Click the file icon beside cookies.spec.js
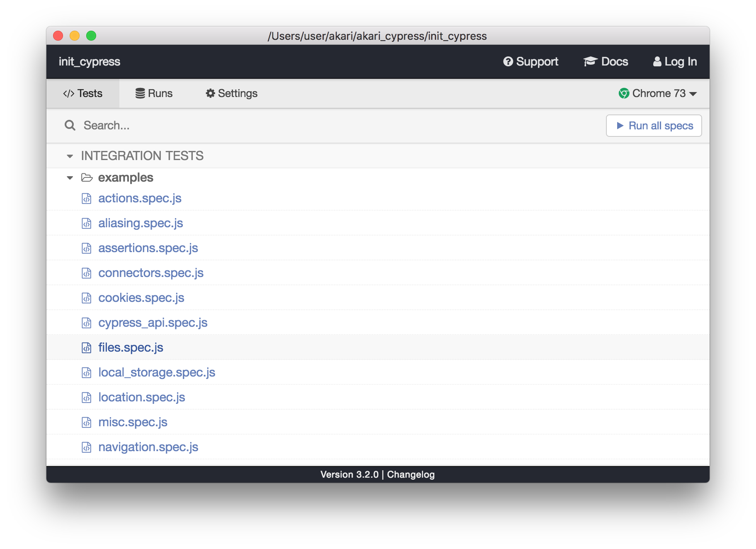756x549 pixels. pos(86,298)
